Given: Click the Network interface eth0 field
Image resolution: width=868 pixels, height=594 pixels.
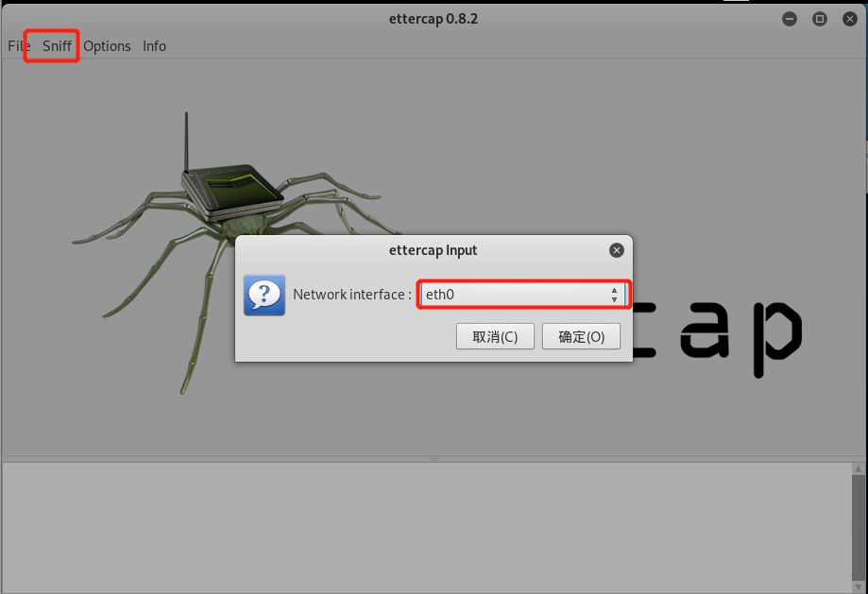Looking at the screenshot, I should [x=523, y=295].
